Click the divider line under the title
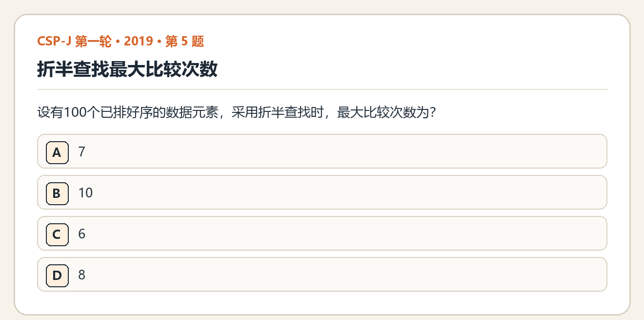The height and width of the screenshot is (320, 644). (x=322, y=89)
